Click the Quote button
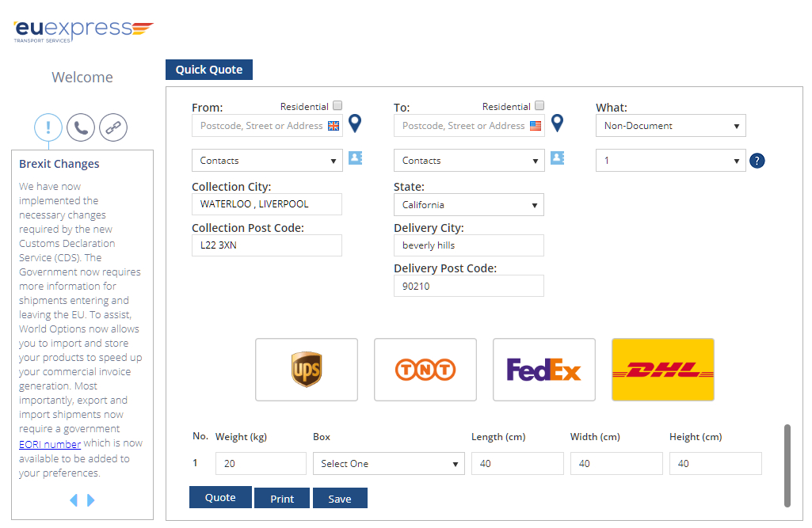The image size is (812, 528). click(220, 497)
